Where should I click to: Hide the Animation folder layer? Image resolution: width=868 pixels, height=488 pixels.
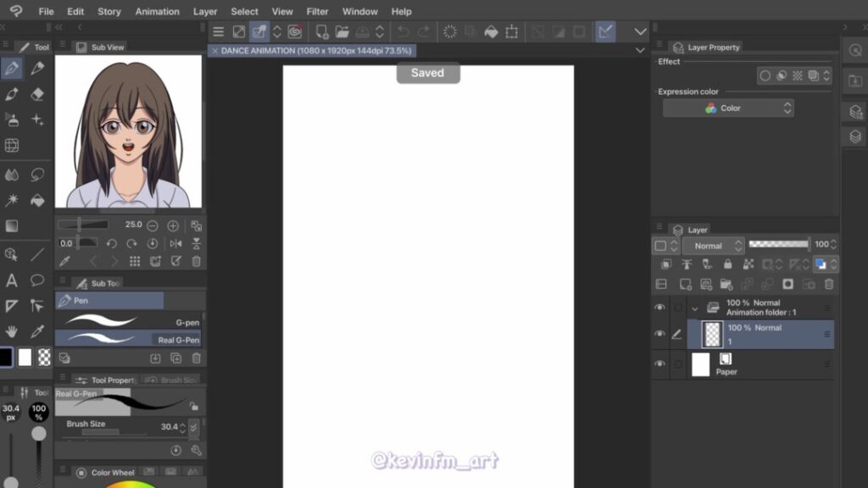659,308
